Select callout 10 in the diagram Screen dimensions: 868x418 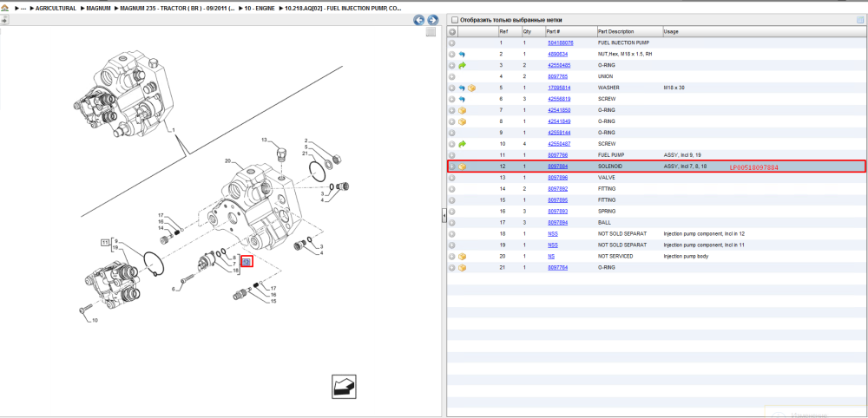(x=95, y=321)
